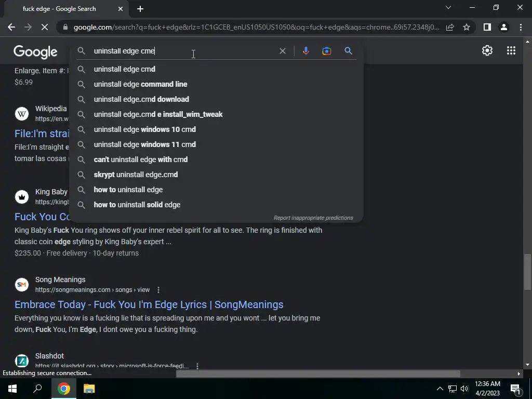532x399 pixels.
Task: Open a new browser tab
Action: pyautogui.click(x=140, y=9)
